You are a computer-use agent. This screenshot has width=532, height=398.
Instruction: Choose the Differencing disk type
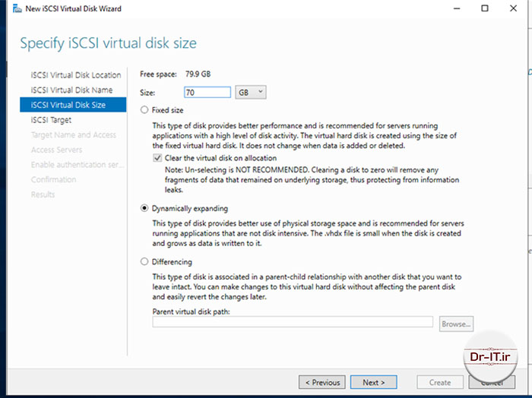145,262
